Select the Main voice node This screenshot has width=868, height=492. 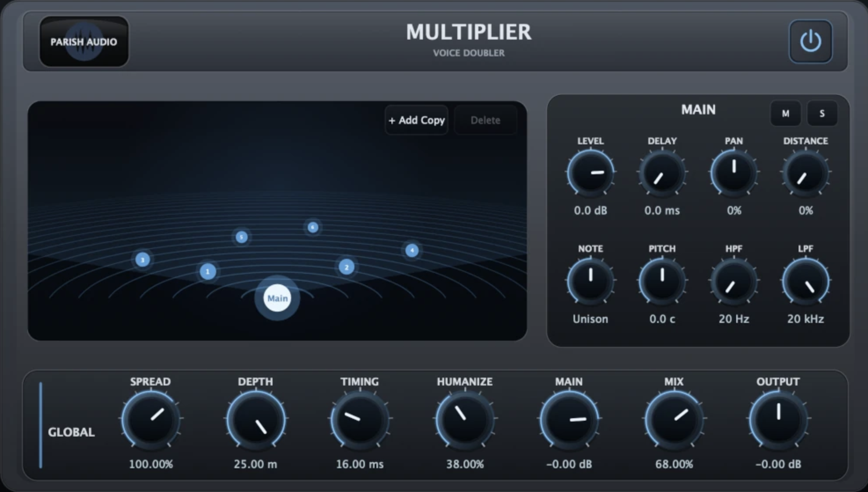(x=277, y=298)
